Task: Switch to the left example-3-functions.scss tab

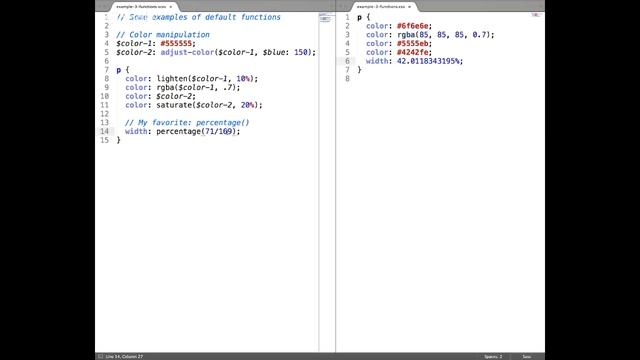Action: [141, 7]
